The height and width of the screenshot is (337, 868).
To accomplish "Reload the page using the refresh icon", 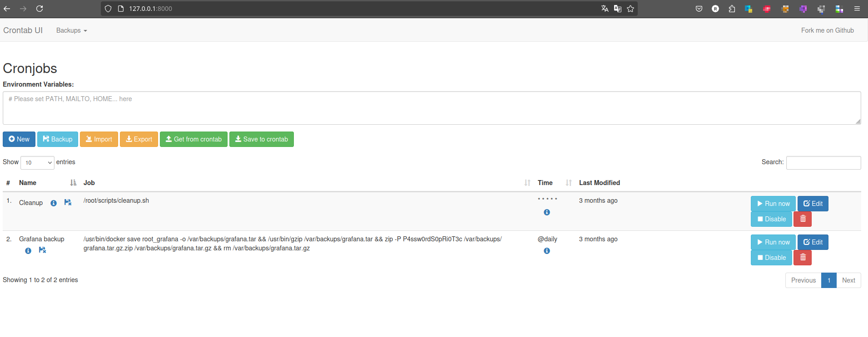I will [x=40, y=9].
